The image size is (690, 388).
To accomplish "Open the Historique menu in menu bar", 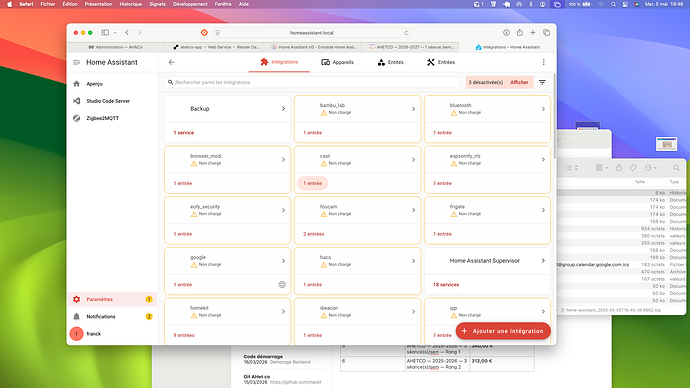I will 131,4.
